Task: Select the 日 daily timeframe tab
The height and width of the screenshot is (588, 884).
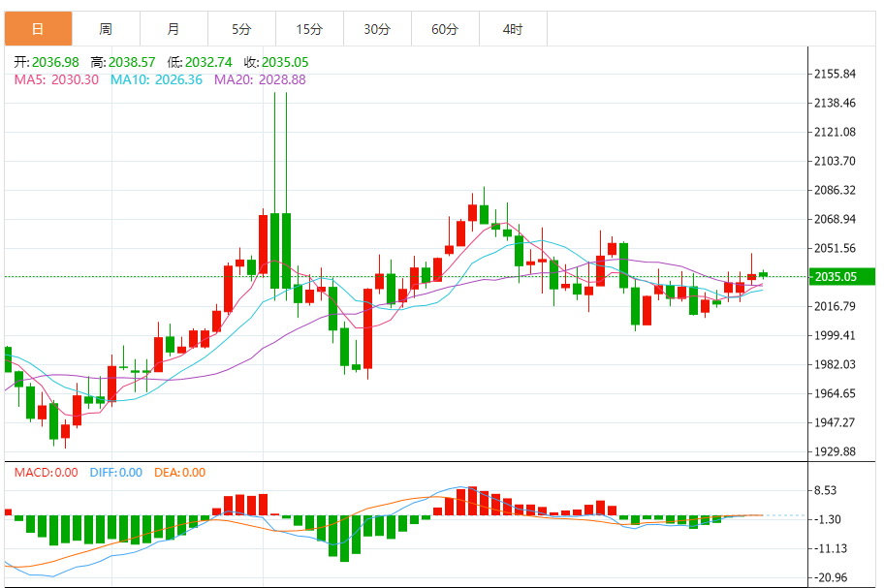Action: 39,29
